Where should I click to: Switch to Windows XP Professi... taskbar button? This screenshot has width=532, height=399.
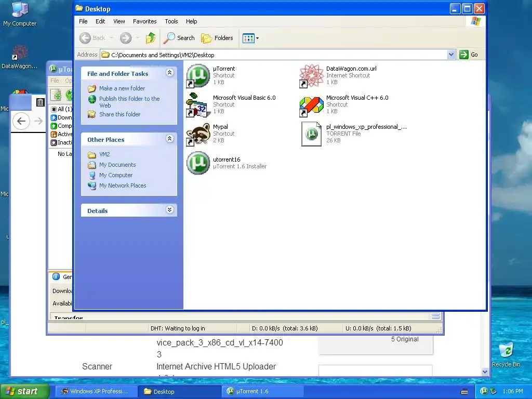(x=96, y=392)
